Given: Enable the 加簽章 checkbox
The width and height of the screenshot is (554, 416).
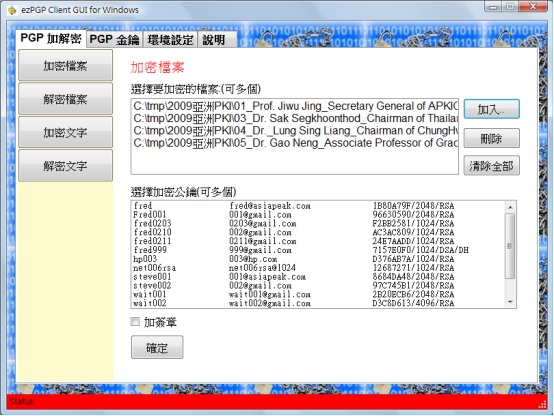Looking at the screenshot, I should coord(135,322).
